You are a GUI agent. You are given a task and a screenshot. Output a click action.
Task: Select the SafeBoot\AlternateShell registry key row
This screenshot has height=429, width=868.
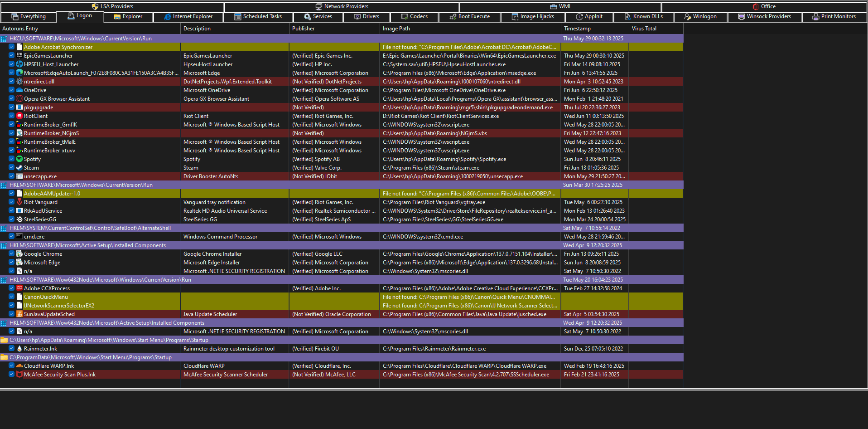click(x=342, y=228)
